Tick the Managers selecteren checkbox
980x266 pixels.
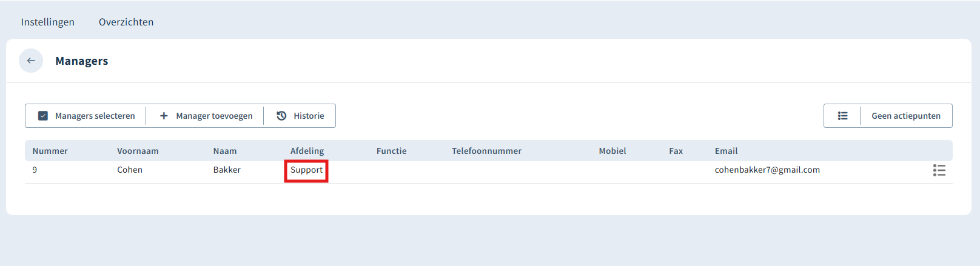pos(43,116)
